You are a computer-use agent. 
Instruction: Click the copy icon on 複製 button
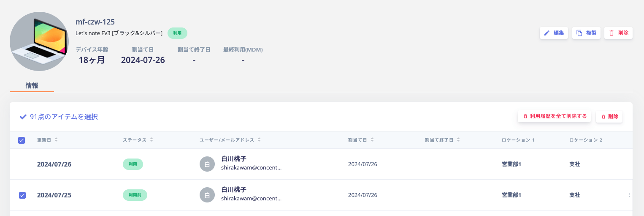click(x=579, y=33)
